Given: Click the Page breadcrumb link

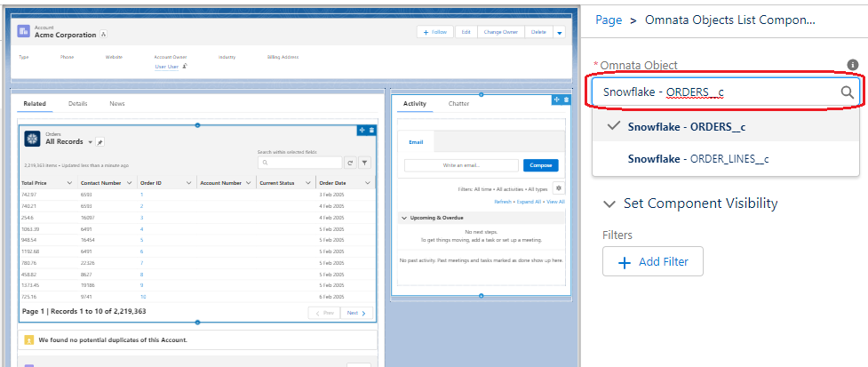Looking at the screenshot, I should coord(609,20).
